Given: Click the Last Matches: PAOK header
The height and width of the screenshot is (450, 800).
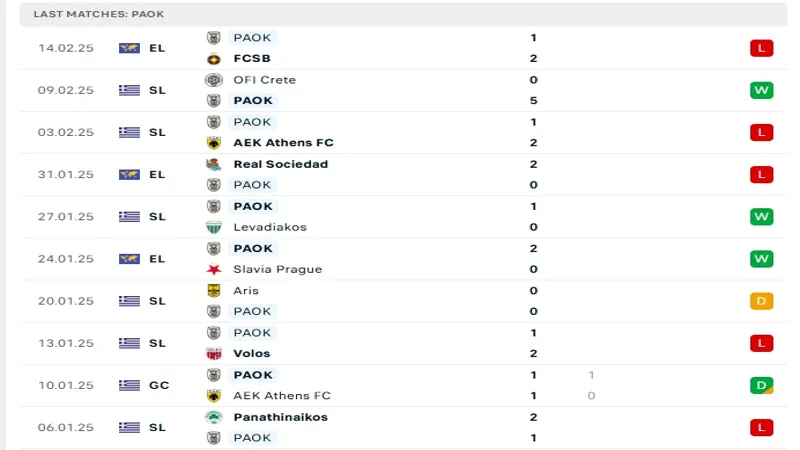Looking at the screenshot, I should tap(99, 14).
